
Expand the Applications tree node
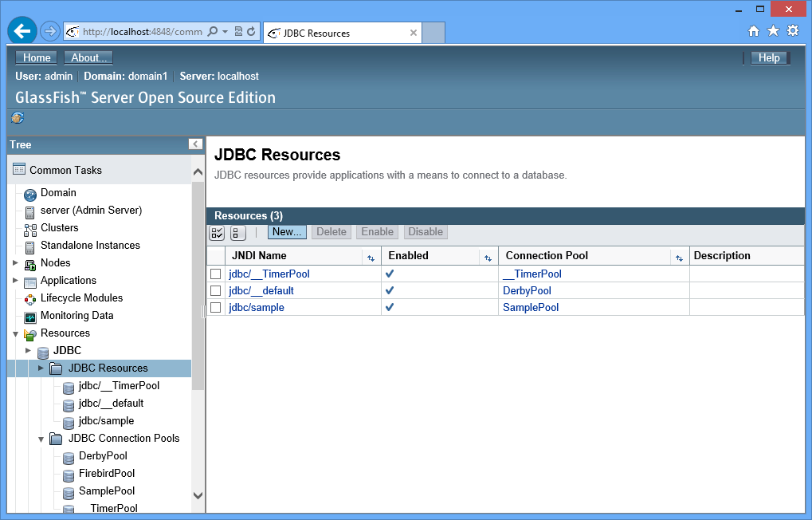tap(15, 281)
